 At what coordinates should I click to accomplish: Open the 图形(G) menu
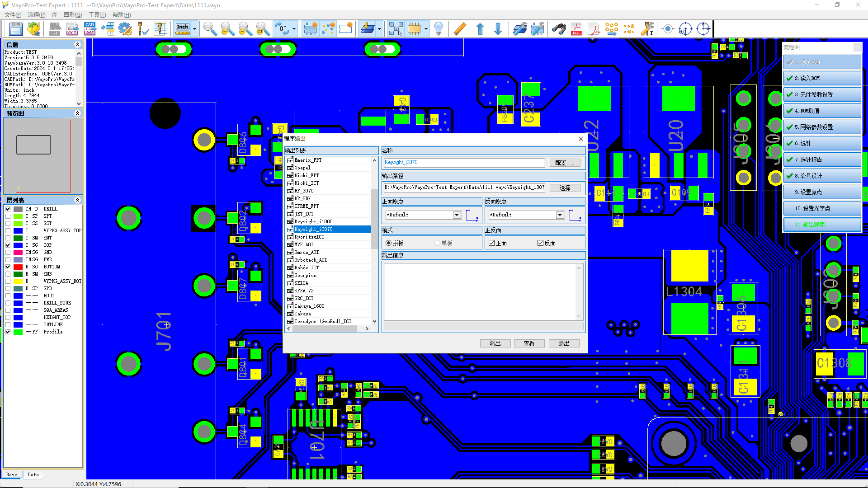click(x=73, y=15)
